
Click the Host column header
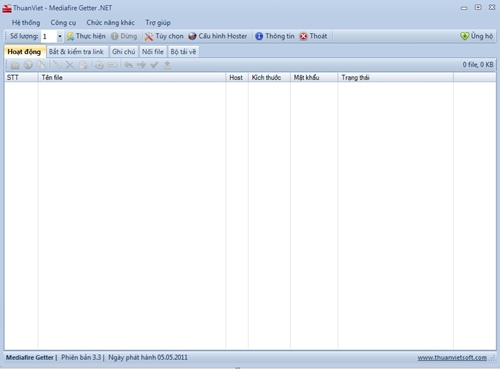click(237, 77)
